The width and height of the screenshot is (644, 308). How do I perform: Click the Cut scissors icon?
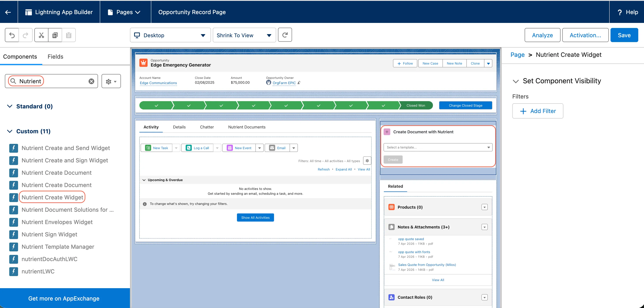click(41, 35)
